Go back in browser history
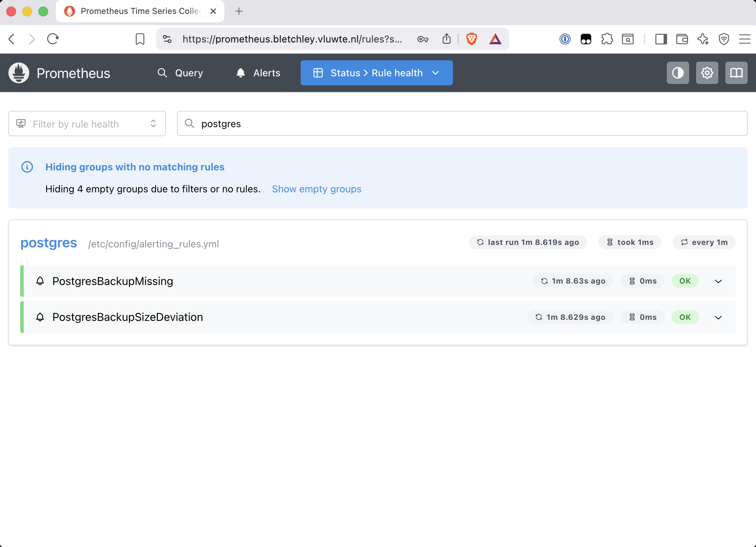756x547 pixels. 11,39
